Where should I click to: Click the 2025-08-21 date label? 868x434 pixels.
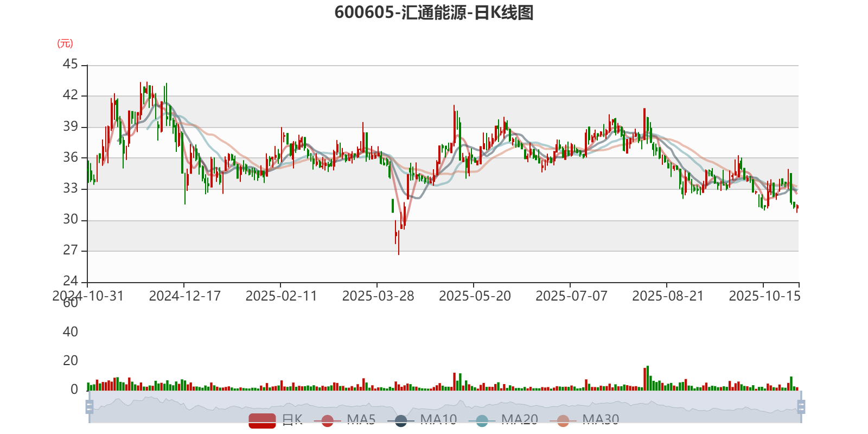pyautogui.click(x=668, y=296)
